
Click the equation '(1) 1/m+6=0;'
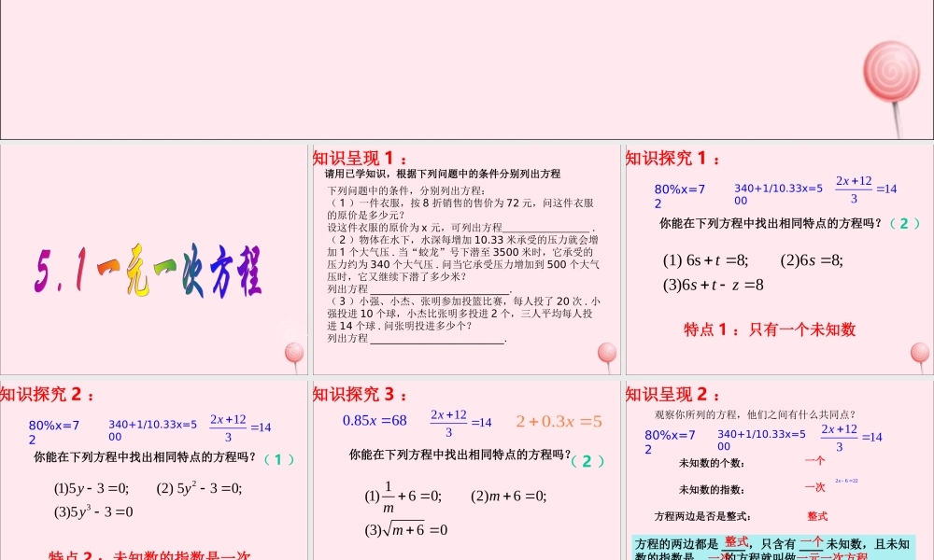point(403,497)
